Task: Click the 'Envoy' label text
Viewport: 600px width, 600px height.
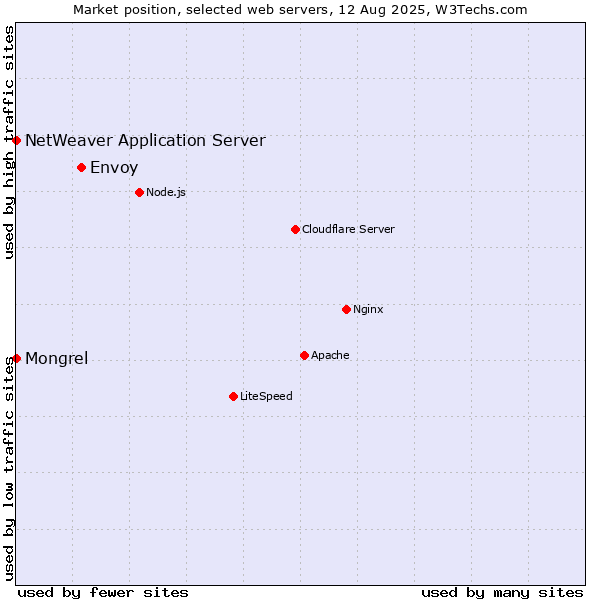Action: click(114, 168)
